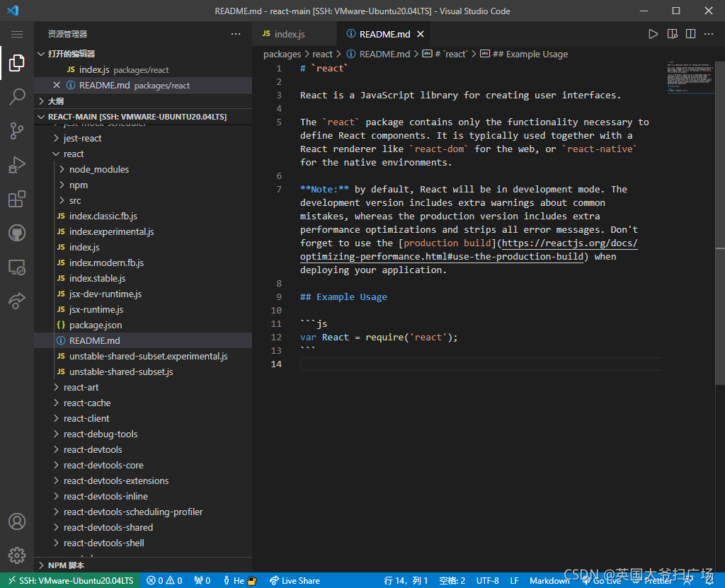Viewport: 725px width, 588px height.
Task: Open jsx-runtime.js file
Action: pos(143,309)
